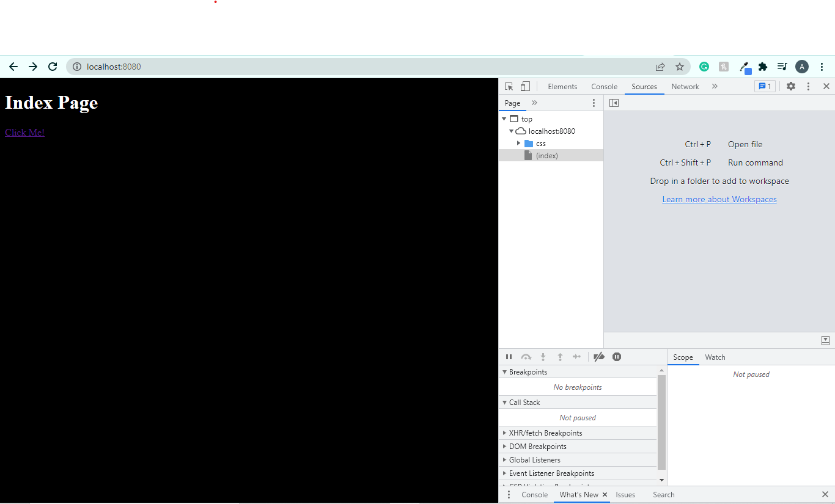Open the Grammarly extension icon
835x504 pixels.
click(x=704, y=67)
